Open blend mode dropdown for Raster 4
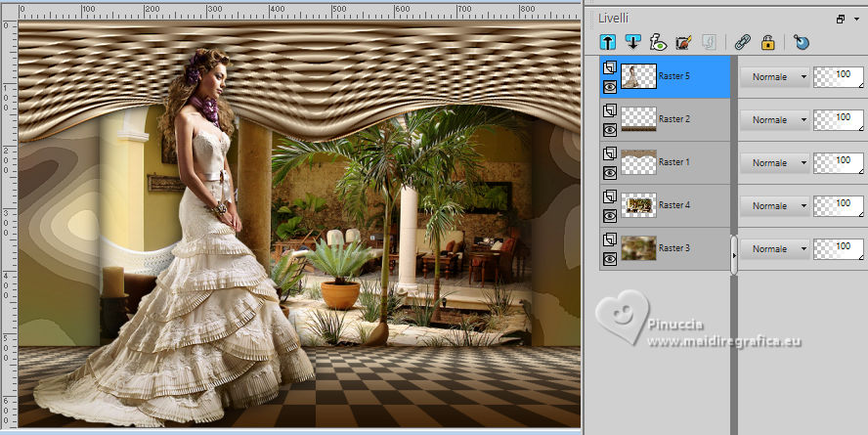 (803, 206)
